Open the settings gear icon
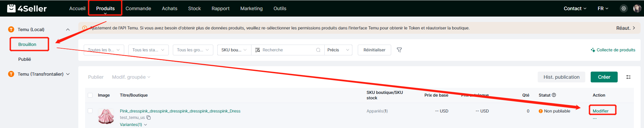This screenshot has width=644, height=128. pos(624,8)
